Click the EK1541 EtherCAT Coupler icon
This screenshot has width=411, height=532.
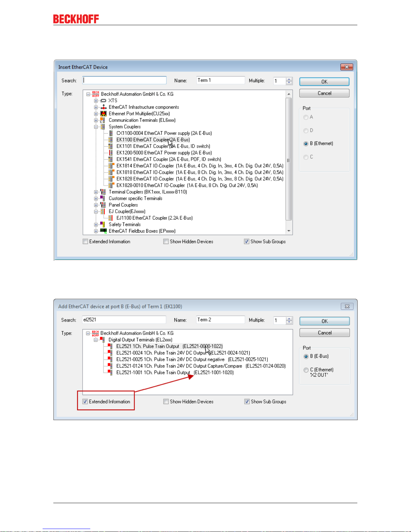(110, 159)
